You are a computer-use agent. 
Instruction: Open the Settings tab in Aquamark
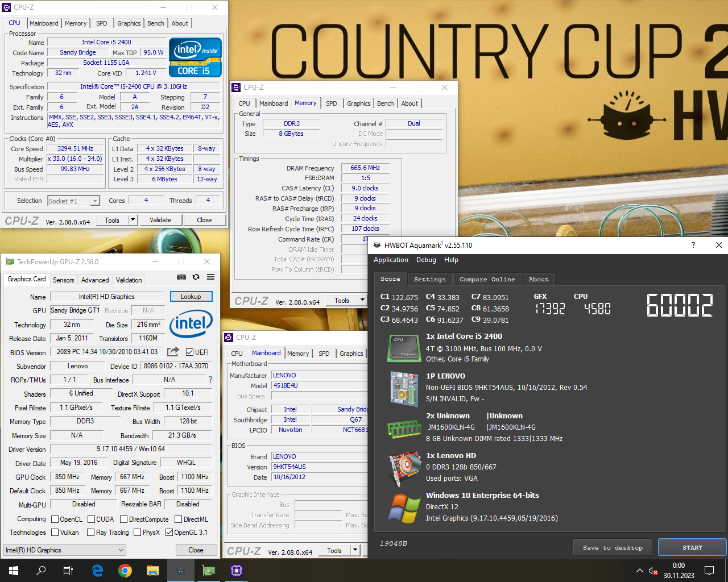tap(429, 279)
